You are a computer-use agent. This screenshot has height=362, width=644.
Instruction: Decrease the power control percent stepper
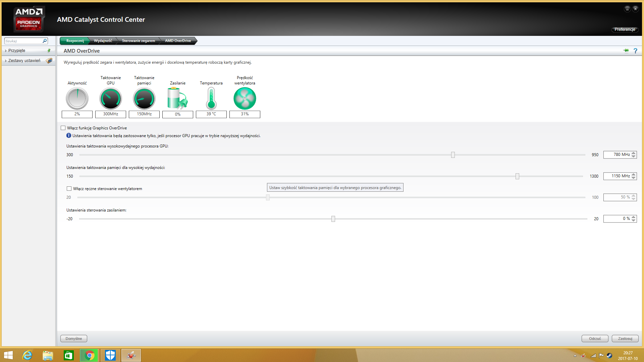click(633, 220)
